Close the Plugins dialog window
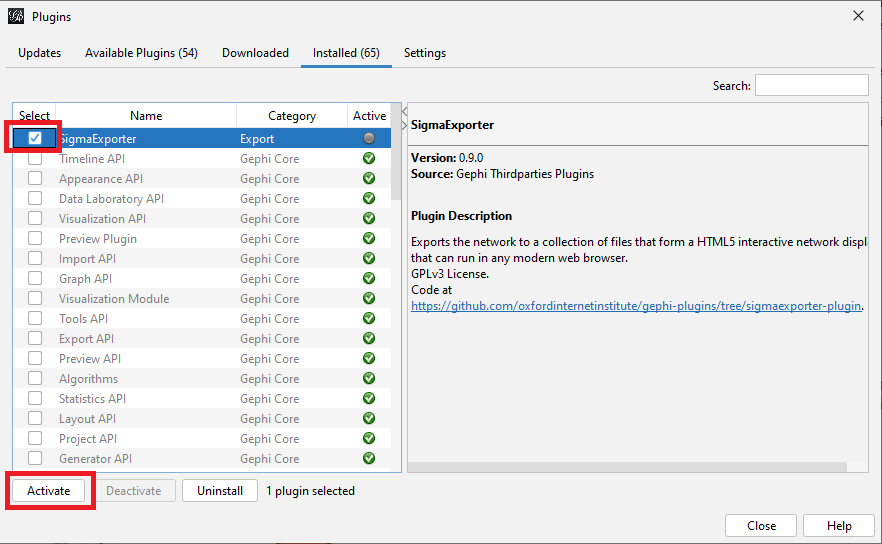 [858, 16]
